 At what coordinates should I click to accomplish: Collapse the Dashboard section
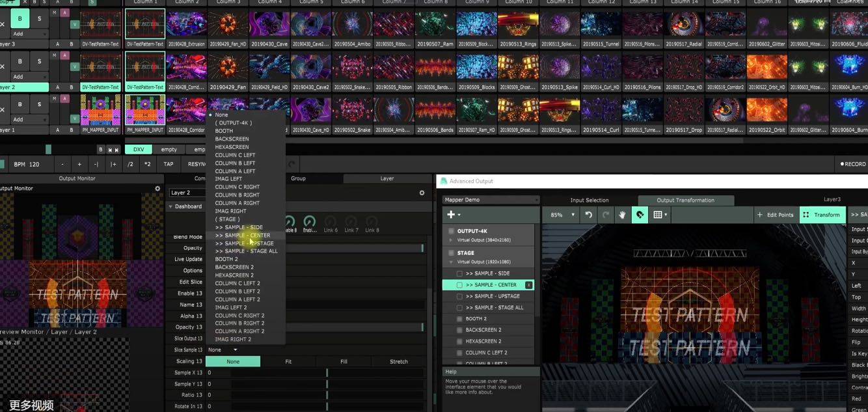point(171,206)
